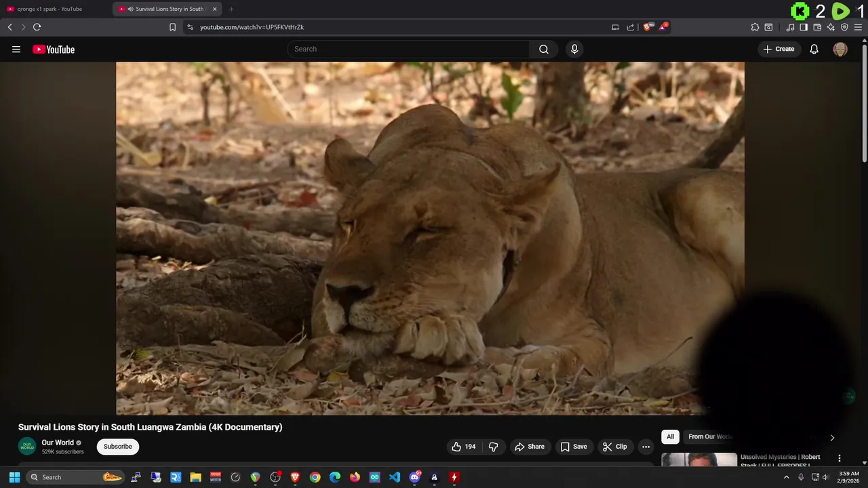Open the Windows Start menu
The width and height of the screenshot is (868, 488).
click(x=14, y=477)
